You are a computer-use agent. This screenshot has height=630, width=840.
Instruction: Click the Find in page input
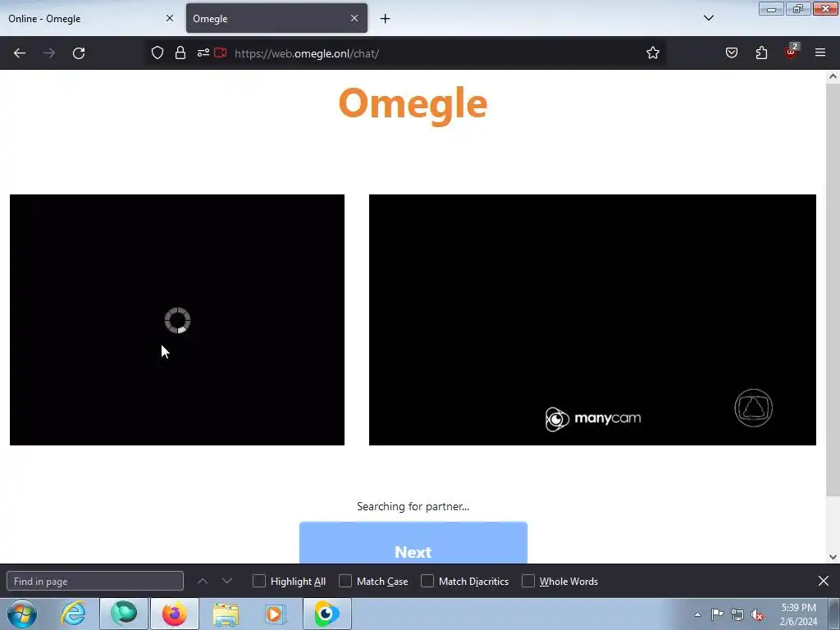(95, 582)
